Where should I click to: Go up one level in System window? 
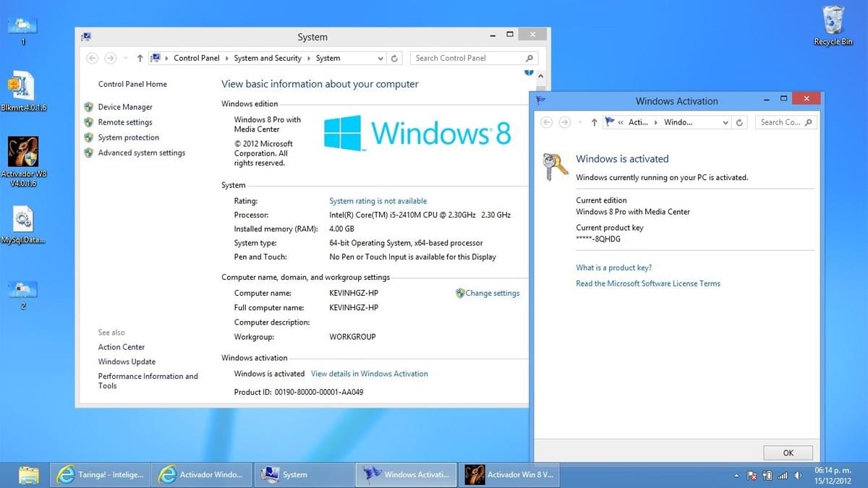tap(140, 58)
